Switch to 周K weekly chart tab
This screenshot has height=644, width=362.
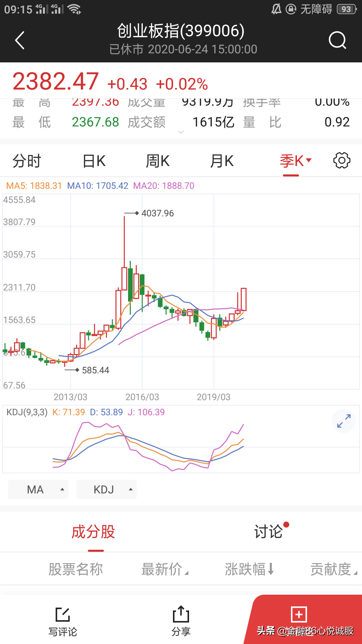tap(158, 161)
